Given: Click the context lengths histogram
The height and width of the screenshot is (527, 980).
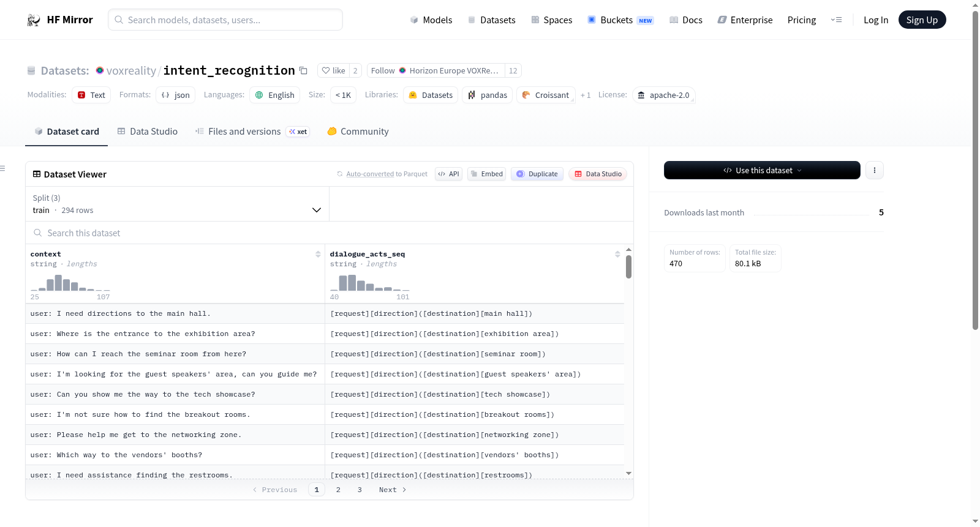Looking at the screenshot, I should (70, 283).
